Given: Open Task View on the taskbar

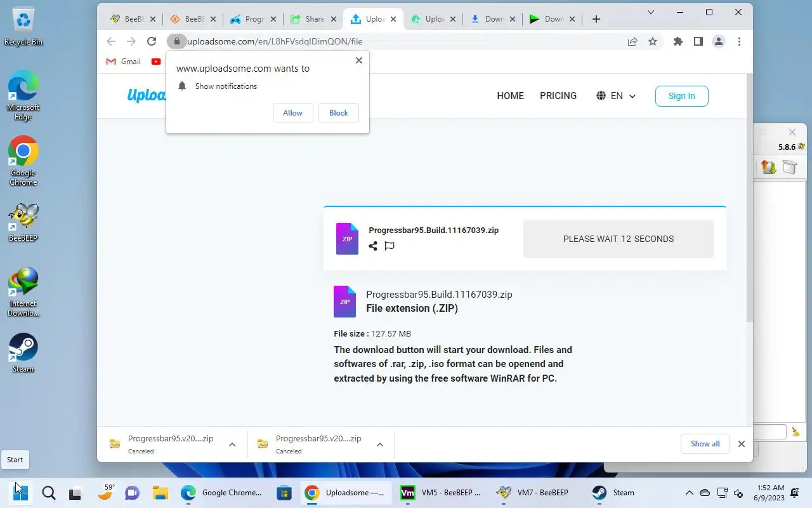Looking at the screenshot, I should [75, 492].
